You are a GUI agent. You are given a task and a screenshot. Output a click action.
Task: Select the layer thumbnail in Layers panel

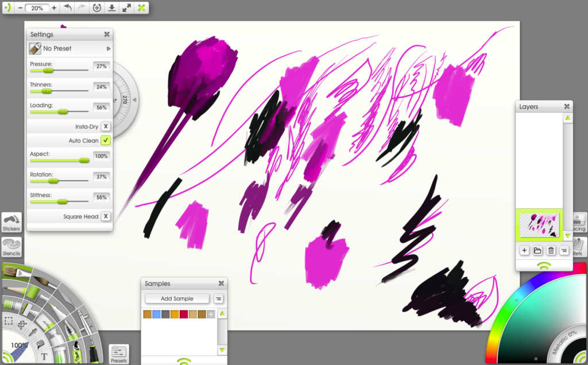[539, 224]
